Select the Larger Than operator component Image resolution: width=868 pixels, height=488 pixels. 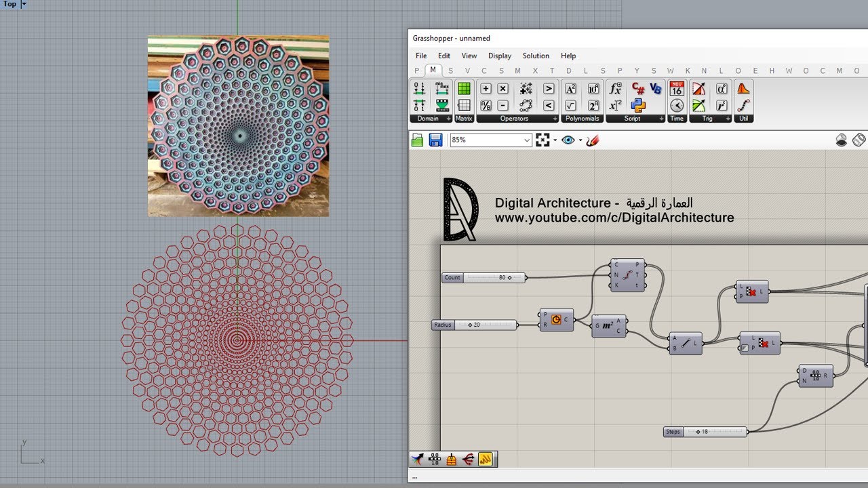(x=549, y=89)
